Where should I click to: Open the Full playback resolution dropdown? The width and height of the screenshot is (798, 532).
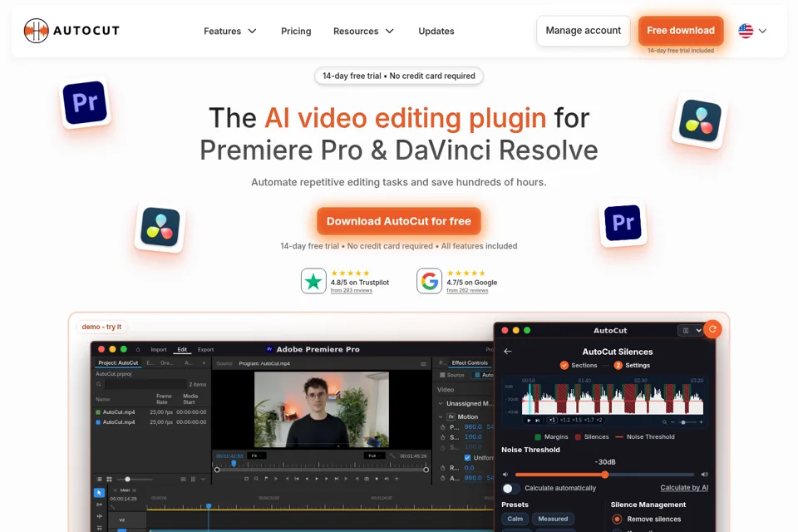tap(375, 456)
